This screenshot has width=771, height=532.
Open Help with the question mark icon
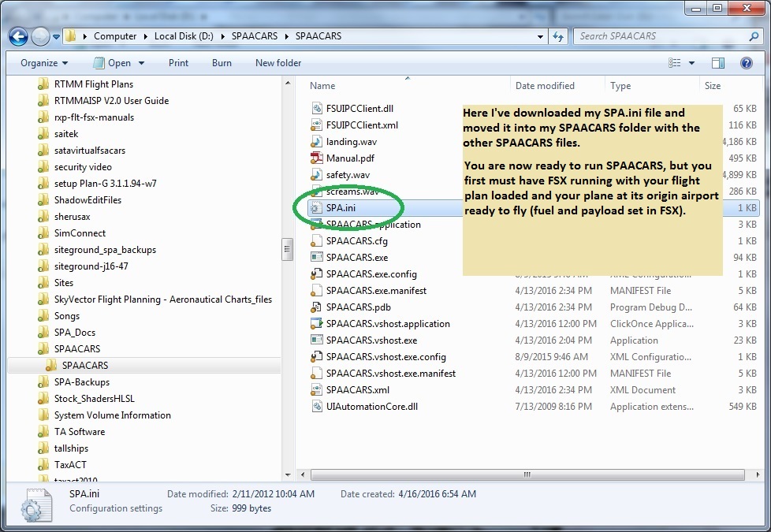pos(747,63)
